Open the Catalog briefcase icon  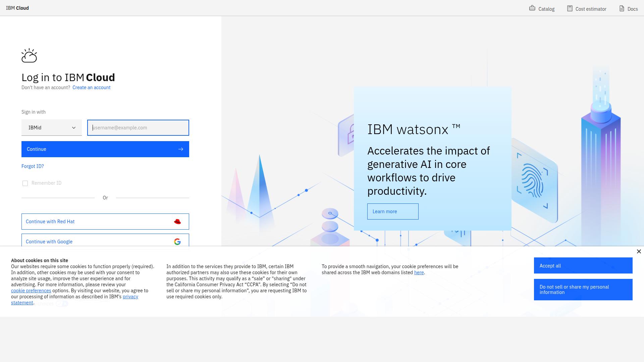532,8
